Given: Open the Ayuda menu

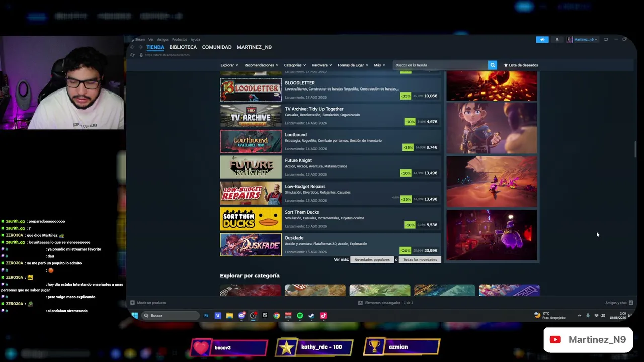Looking at the screenshot, I should [x=195, y=39].
